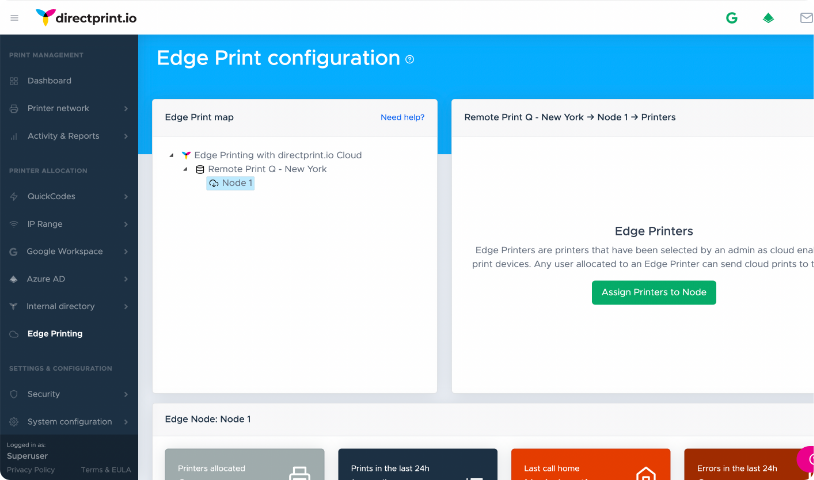The image size is (814, 480).
Task: Collapse the Remote Print Q - New York node
Action: [185, 169]
